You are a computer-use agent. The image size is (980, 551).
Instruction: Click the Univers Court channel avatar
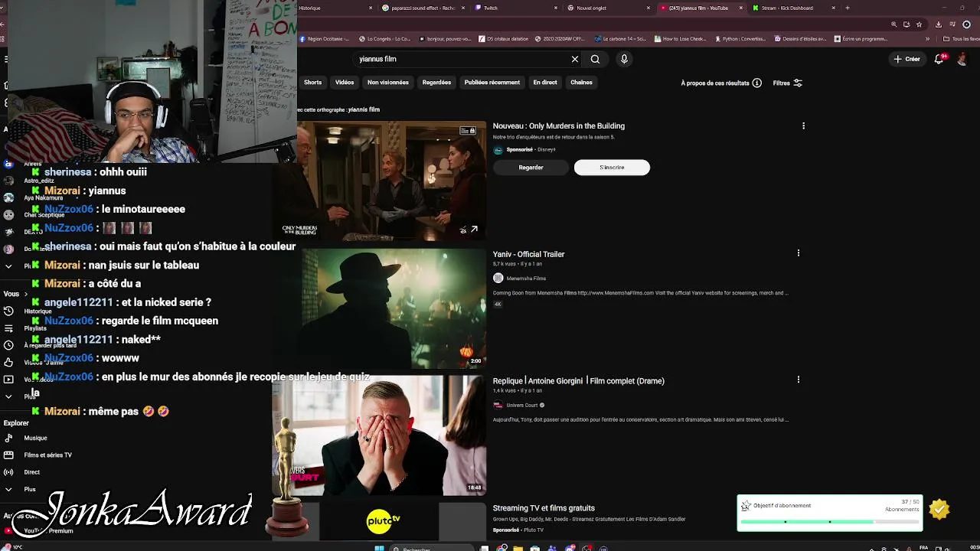[498, 405]
